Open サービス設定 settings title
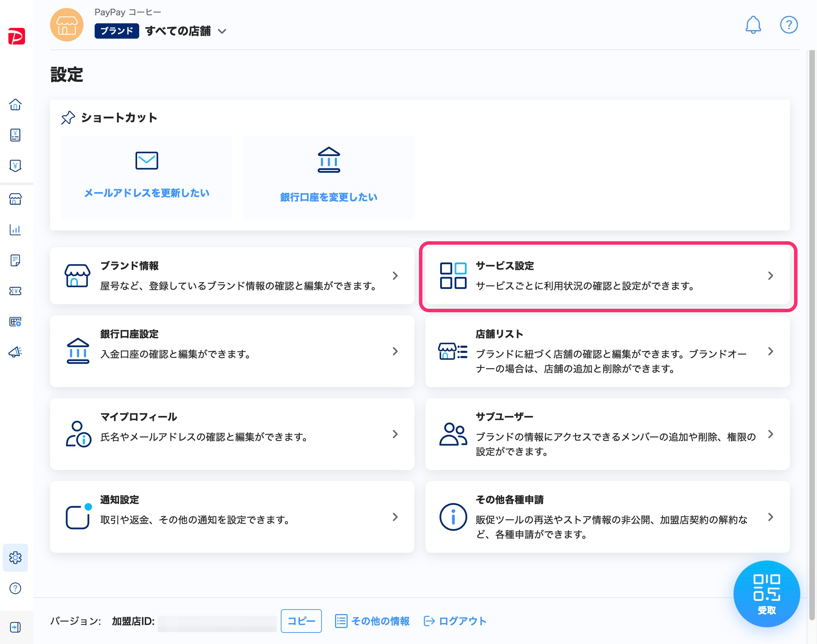The height and width of the screenshot is (644, 817). coord(505,266)
